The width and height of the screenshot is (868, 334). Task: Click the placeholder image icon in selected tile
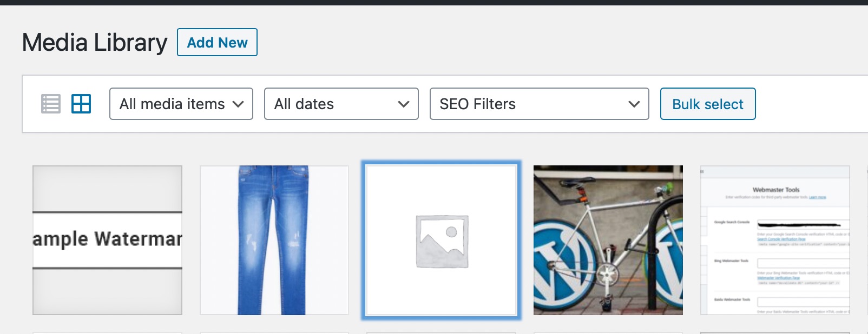[442, 241]
